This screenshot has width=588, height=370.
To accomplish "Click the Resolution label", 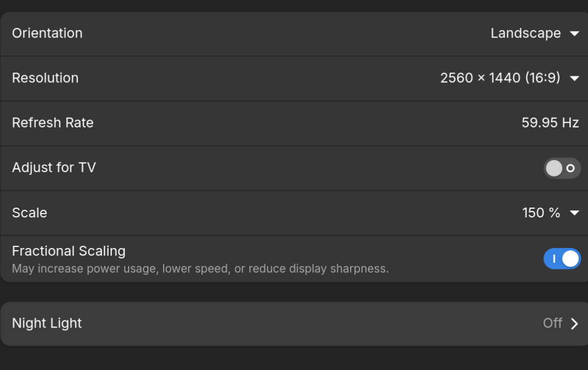I will [45, 78].
